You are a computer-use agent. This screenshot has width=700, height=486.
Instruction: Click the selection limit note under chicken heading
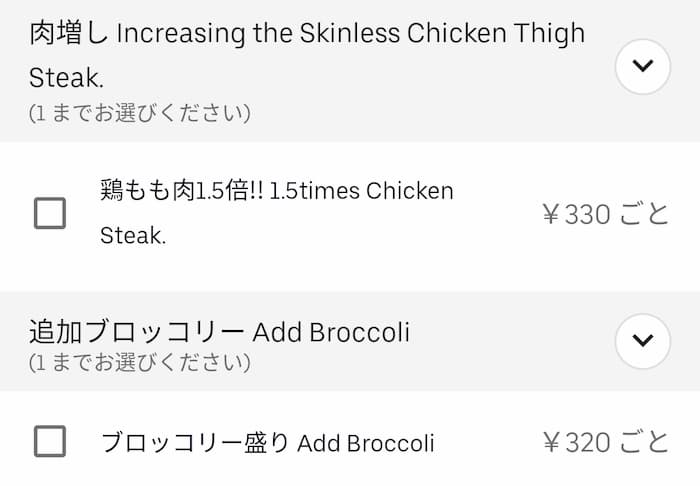(139, 113)
